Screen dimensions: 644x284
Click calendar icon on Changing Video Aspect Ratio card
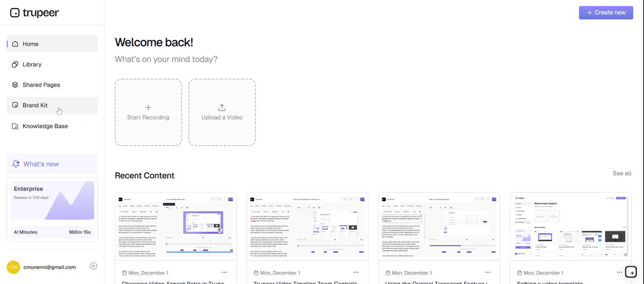click(x=124, y=273)
